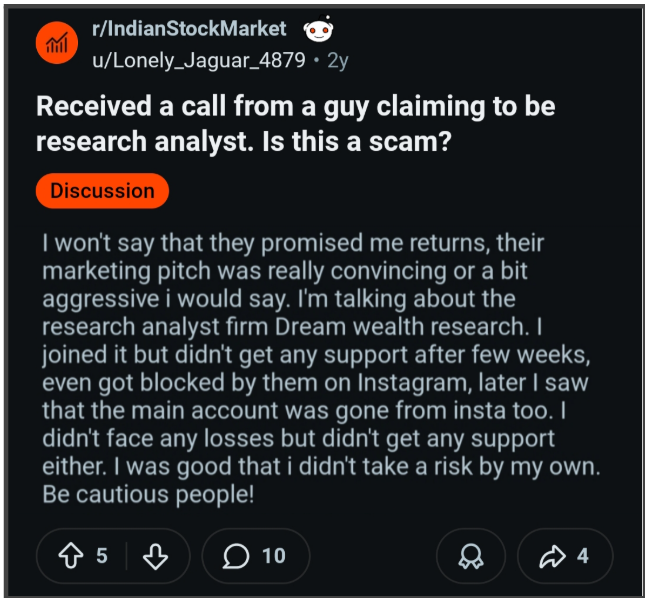
Task: Upvote the post using the up arrow
Action: point(71,556)
